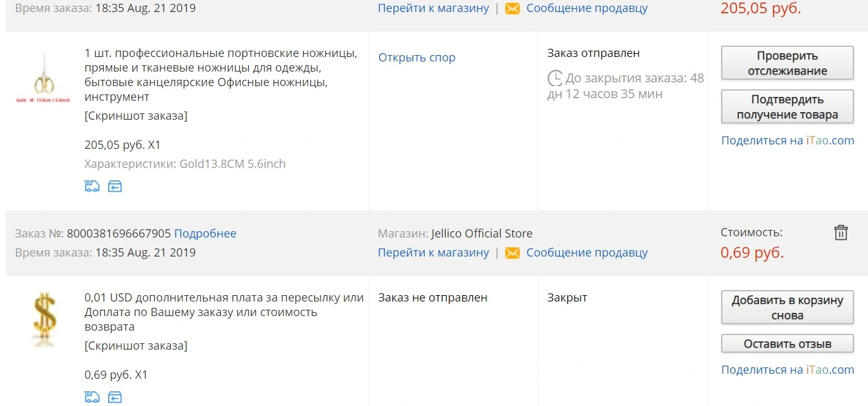Screen dimensions: 868x406
Task: Click return box icon under scissors item
Action: coord(115,186)
